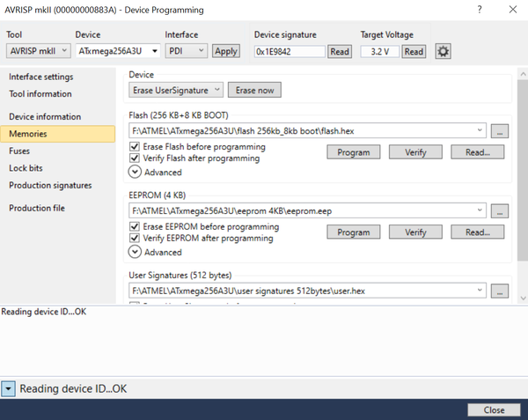Select Device information page
This screenshot has width=528, height=420.
[45, 116]
